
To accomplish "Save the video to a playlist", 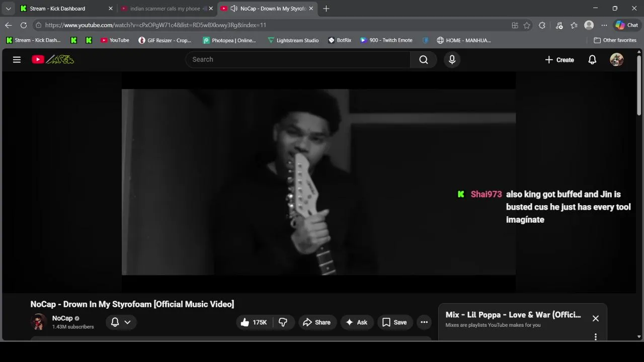I will click(x=395, y=322).
